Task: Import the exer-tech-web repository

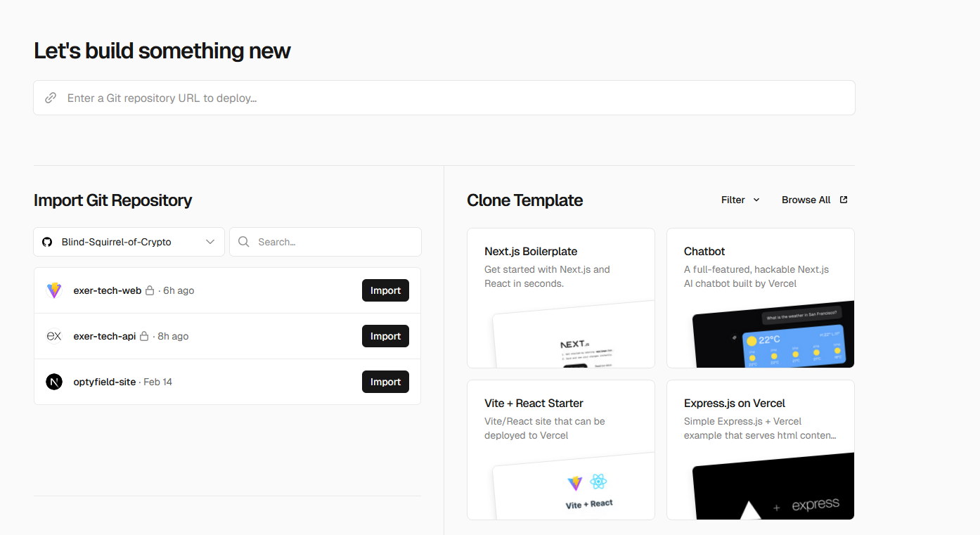Action: click(385, 290)
